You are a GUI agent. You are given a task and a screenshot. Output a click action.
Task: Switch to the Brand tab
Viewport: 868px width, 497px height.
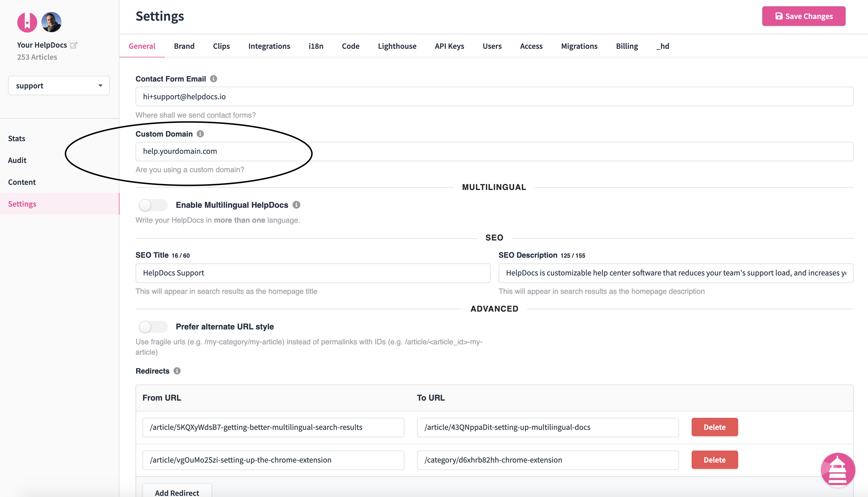point(184,46)
